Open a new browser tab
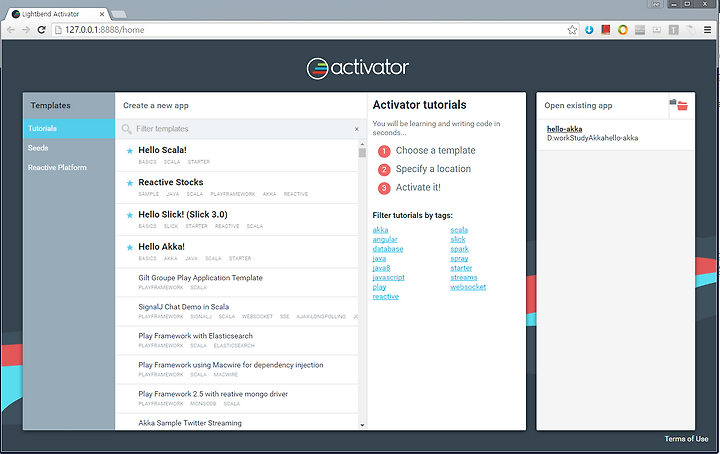The height and width of the screenshot is (454, 720). (118, 14)
